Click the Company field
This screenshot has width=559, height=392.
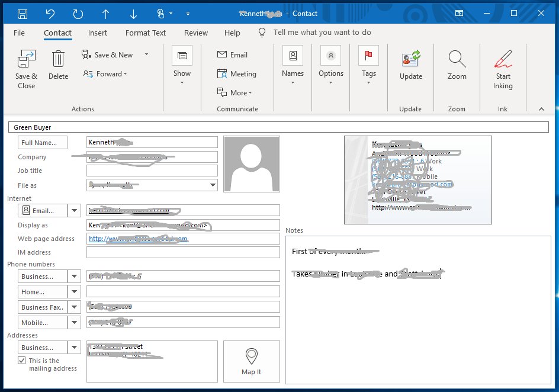point(152,157)
